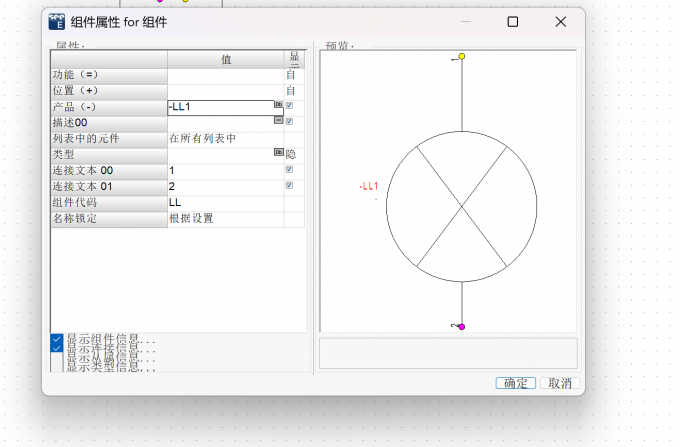Screen dimensions: 680x447
Task: Open the 列表中的元件 value dropdown
Action: tap(226, 139)
